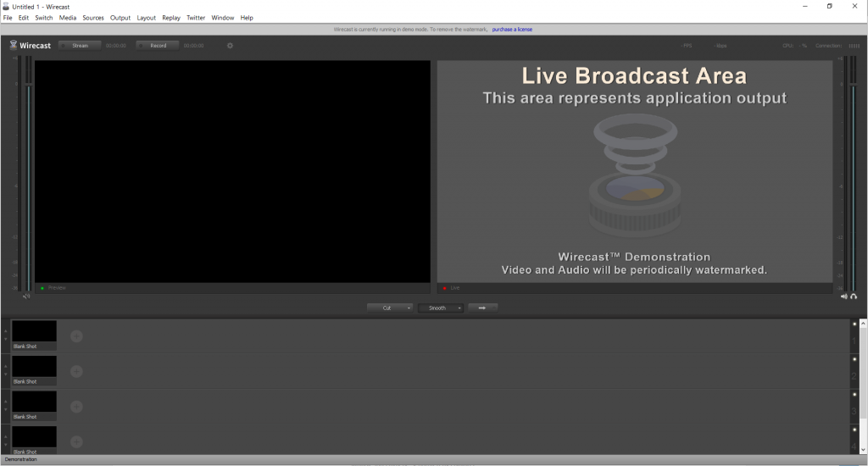Open the Smooth transition dropdown
868x466 pixels.
(x=441, y=308)
